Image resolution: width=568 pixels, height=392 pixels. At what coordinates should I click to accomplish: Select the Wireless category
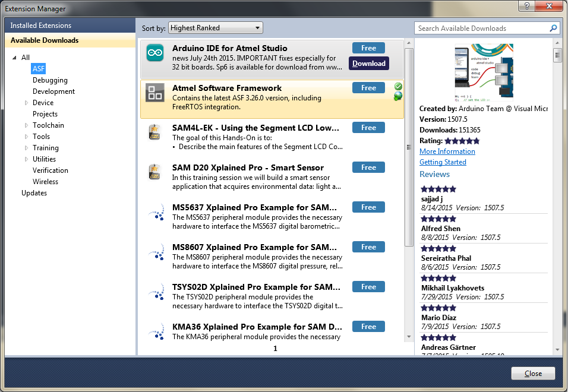point(45,181)
